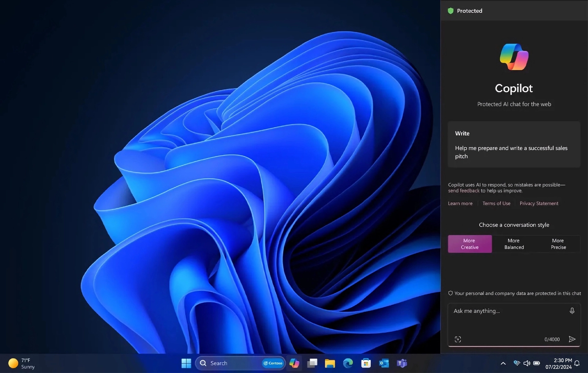Click the Wi-Fi network tray icon

click(x=517, y=363)
